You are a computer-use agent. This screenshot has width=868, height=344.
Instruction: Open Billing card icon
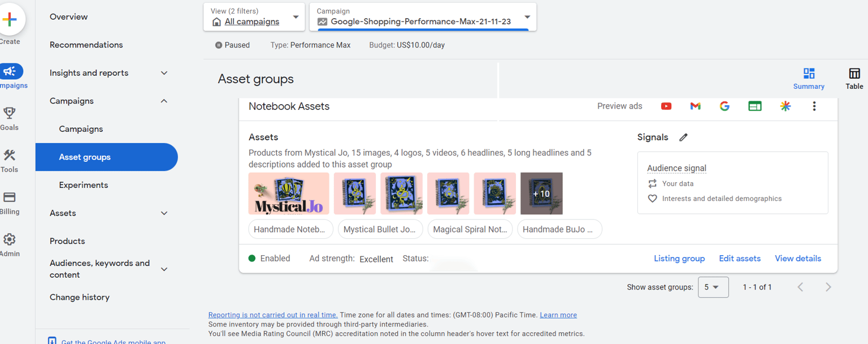coord(10,197)
